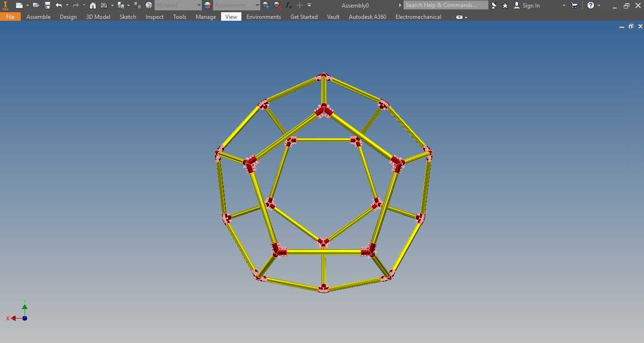The image size is (644, 343).
Task: Open the File menu
Action: tap(10, 16)
